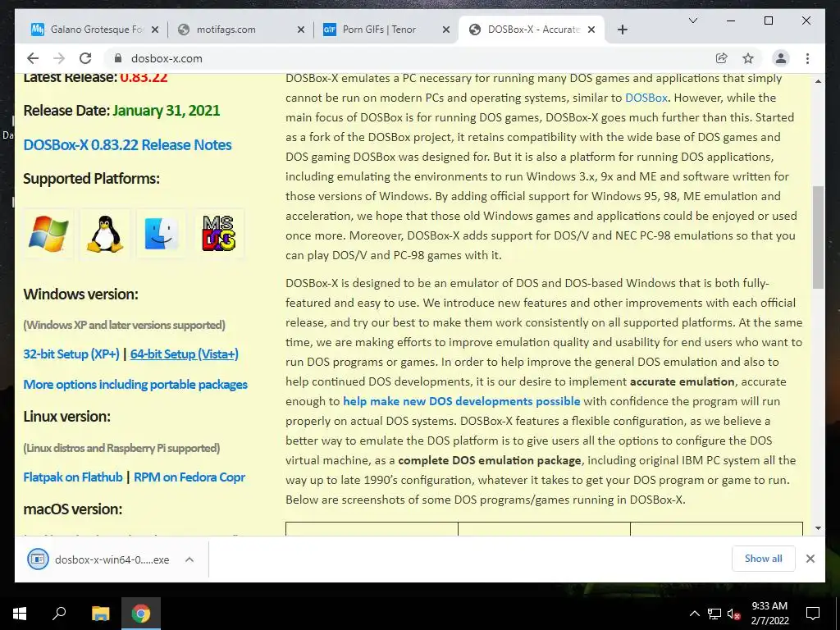840x630 pixels.
Task: Download the 64-bit Setup (Vista+)
Action: [185, 354]
